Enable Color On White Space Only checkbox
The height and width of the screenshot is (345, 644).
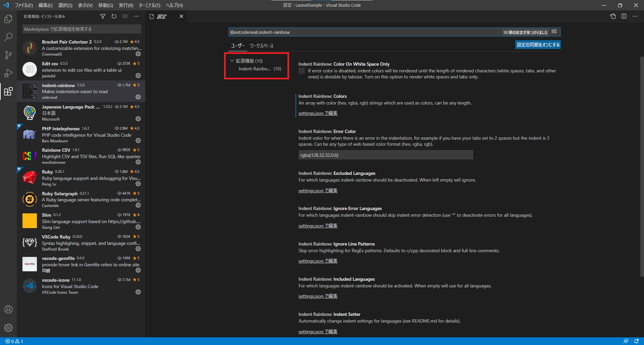302,71
